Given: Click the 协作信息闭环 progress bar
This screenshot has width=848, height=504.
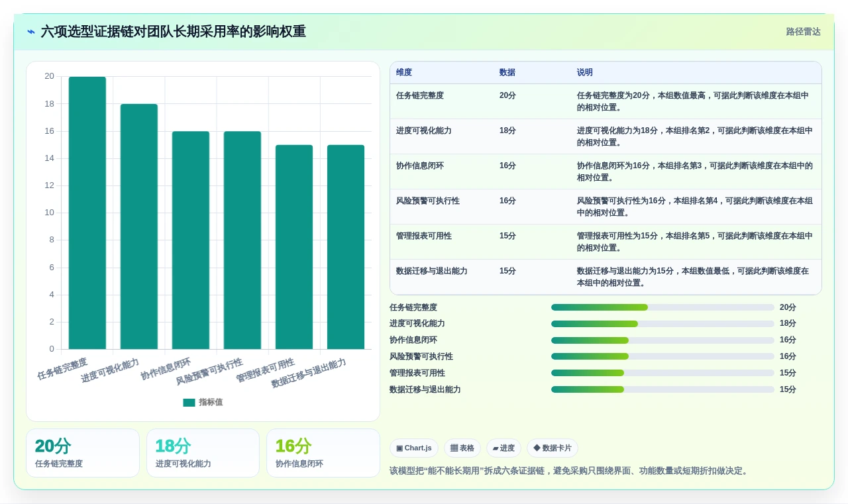Looking at the screenshot, I should click(662, 340).
